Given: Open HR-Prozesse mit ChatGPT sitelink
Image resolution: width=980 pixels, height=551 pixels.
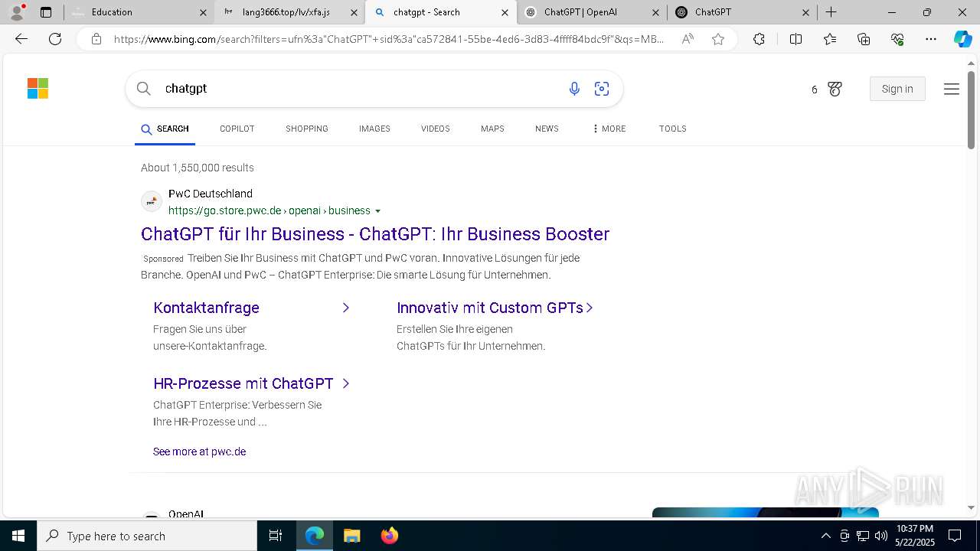Looking at the screenshot, I should [x=243, y=383].
